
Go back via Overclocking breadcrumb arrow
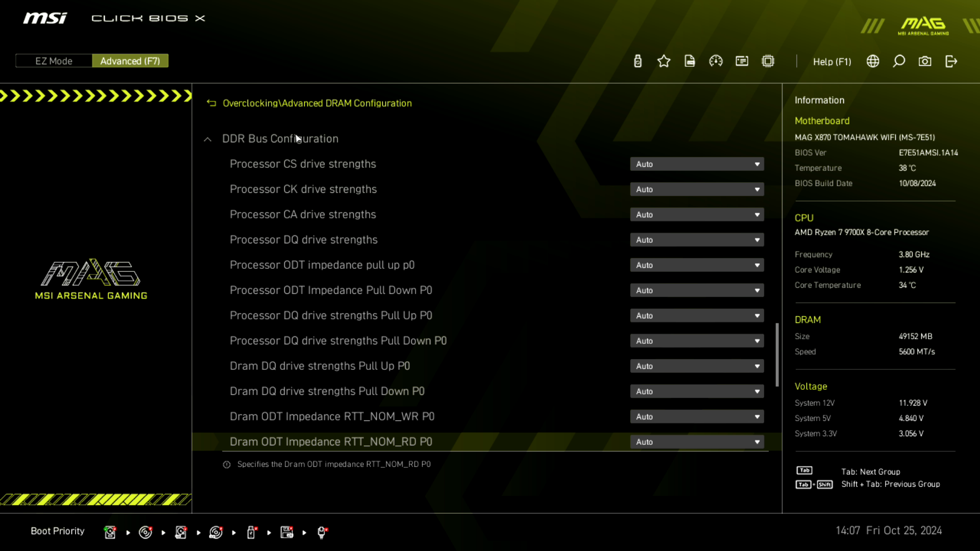click(211, 103)
